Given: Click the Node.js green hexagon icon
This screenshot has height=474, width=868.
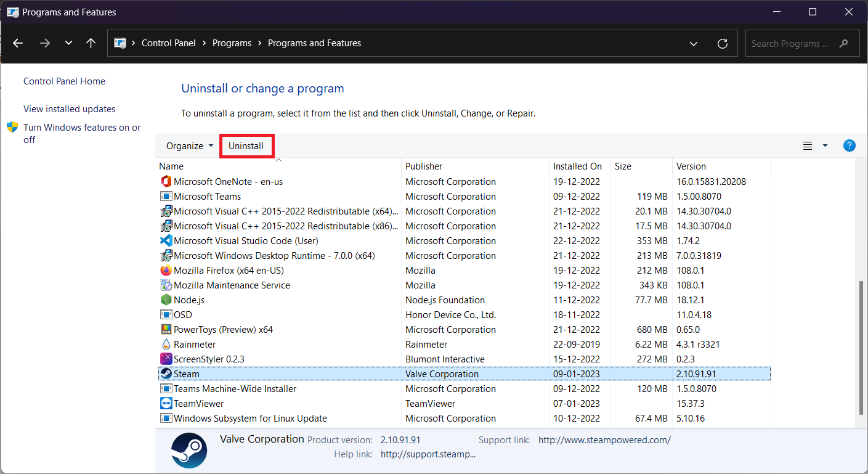Looking at the screenshot, I should coord(166,300).
